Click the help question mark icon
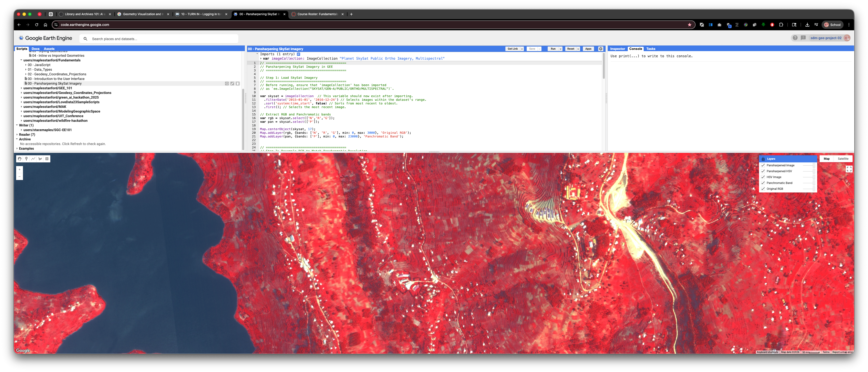868x372 pixels. (795, 38)
